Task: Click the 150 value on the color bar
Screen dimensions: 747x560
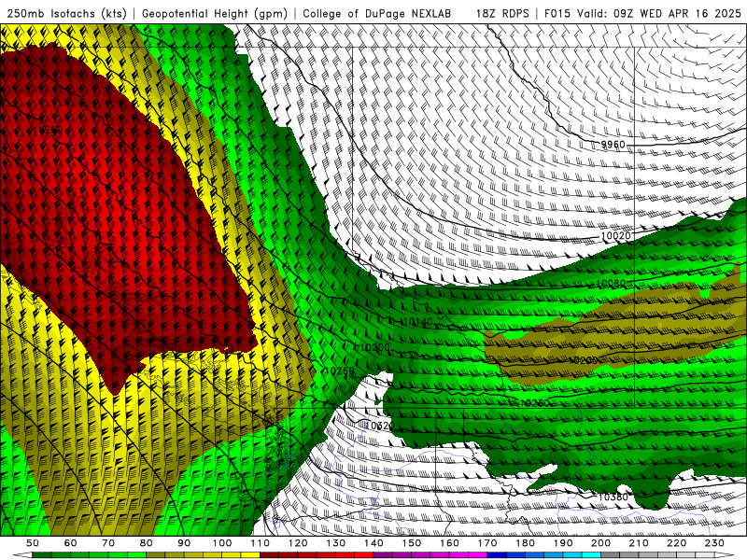Action: [x=412, y=543]
